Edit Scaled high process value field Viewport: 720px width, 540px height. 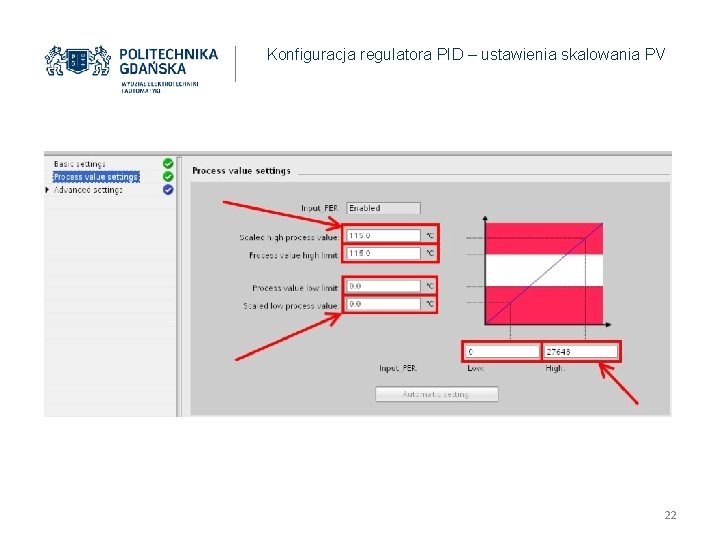[x=383, y=236]
